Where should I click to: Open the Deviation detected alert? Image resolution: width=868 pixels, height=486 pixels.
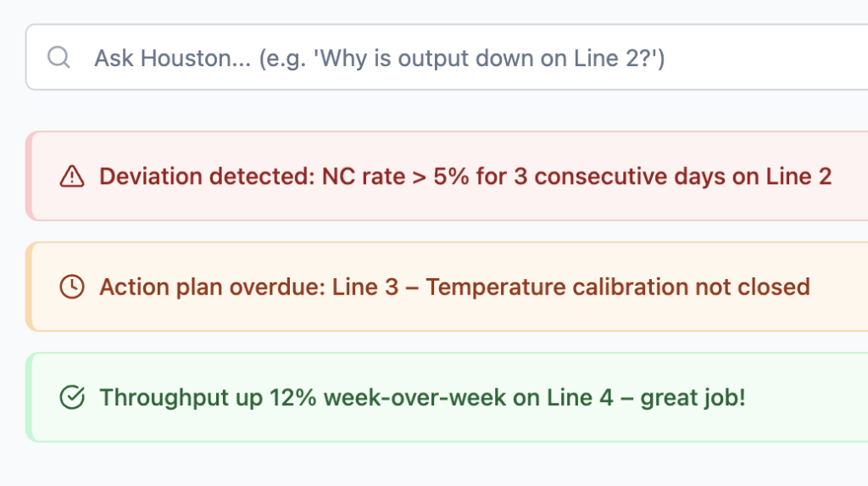(465, 176)
